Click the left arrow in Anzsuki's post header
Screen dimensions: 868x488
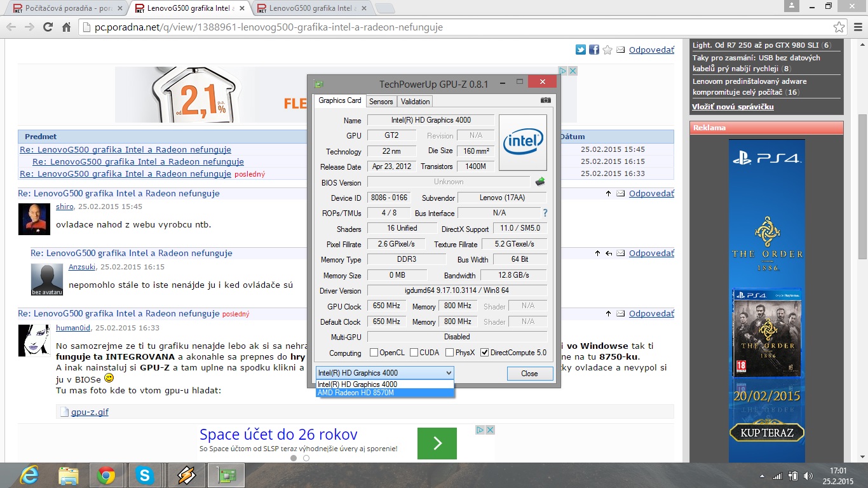(x=609, y=254)
